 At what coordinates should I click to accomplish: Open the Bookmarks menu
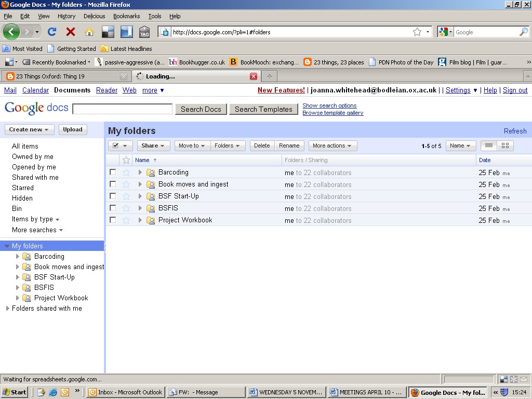pyautogui.click(x=127, y=16)
